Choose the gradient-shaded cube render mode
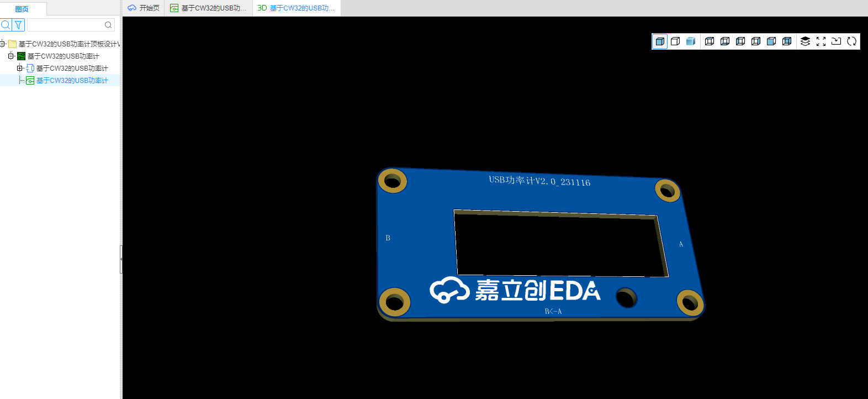 pos(691,41)
